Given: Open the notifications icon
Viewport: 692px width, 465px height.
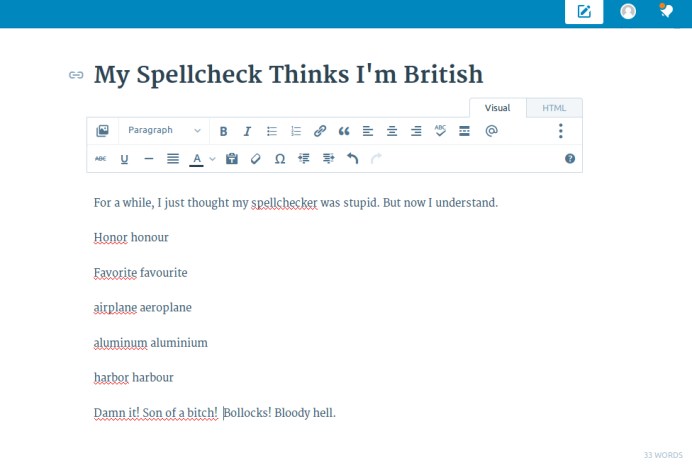Looking at the screenshot, I should coord(666,11).
